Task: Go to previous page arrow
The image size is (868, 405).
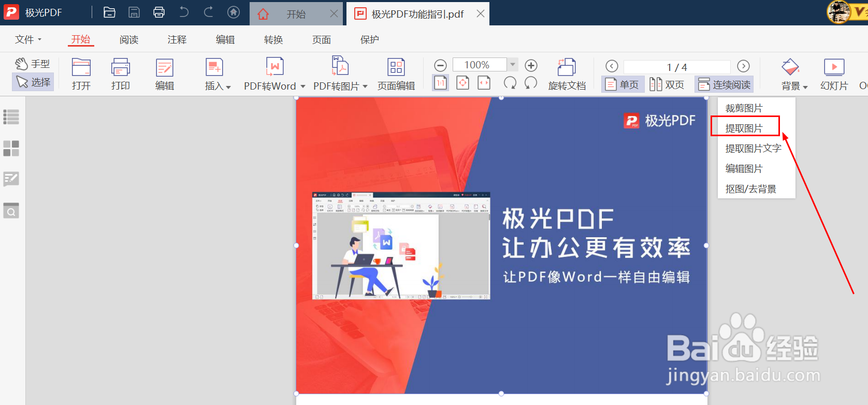Action: click(x=612, y=66)
